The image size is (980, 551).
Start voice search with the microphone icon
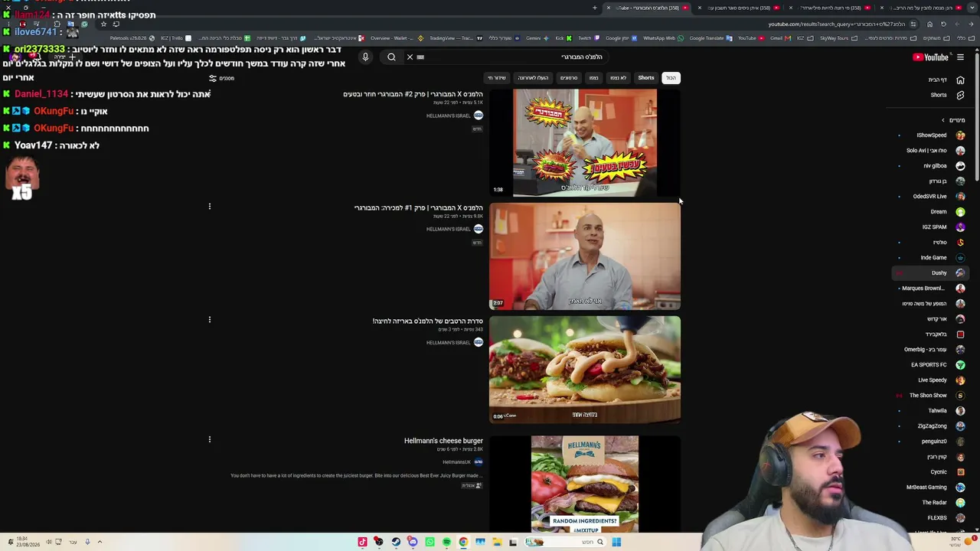365,57
